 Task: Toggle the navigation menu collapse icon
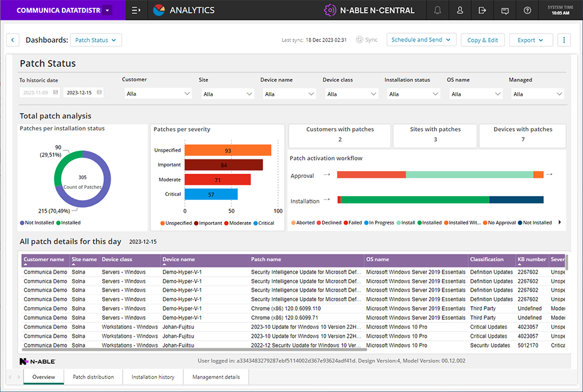coord(136,10)
